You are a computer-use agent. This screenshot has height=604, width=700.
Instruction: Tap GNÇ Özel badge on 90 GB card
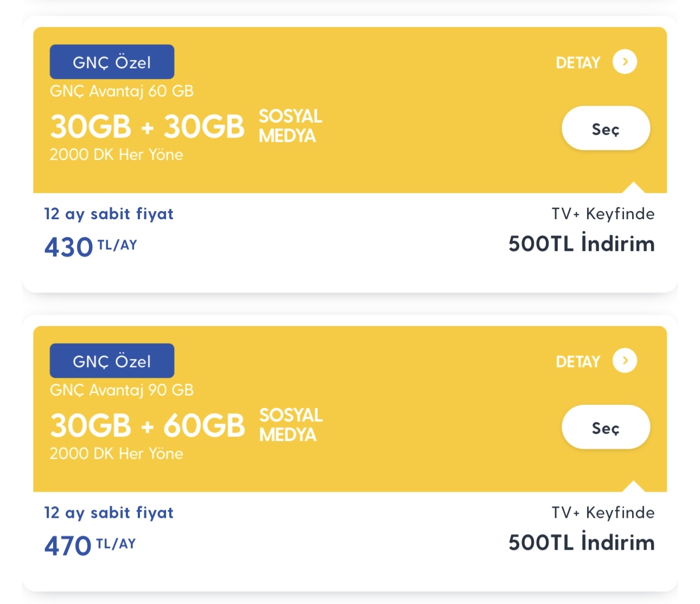click(112, 361)
